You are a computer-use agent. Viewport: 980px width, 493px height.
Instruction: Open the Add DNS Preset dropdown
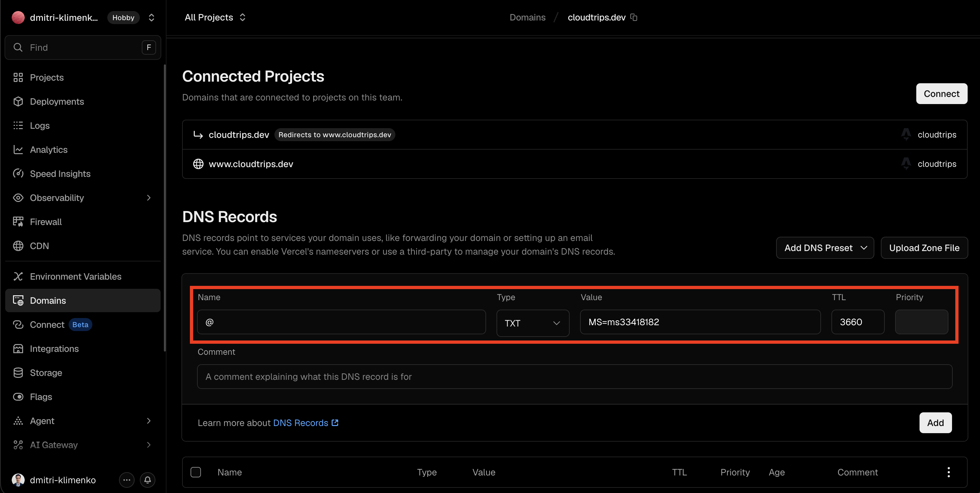pos(825,248)
